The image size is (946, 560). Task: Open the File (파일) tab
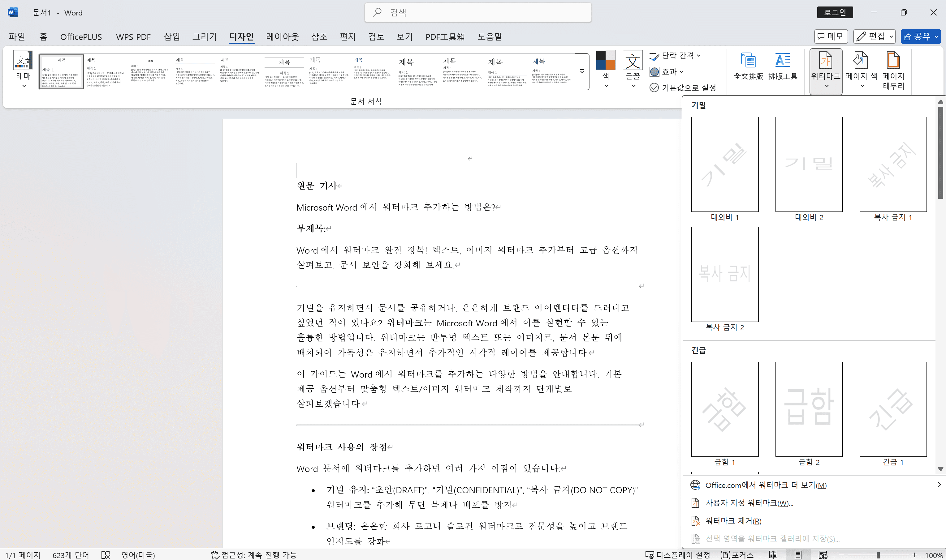point(17,36)
